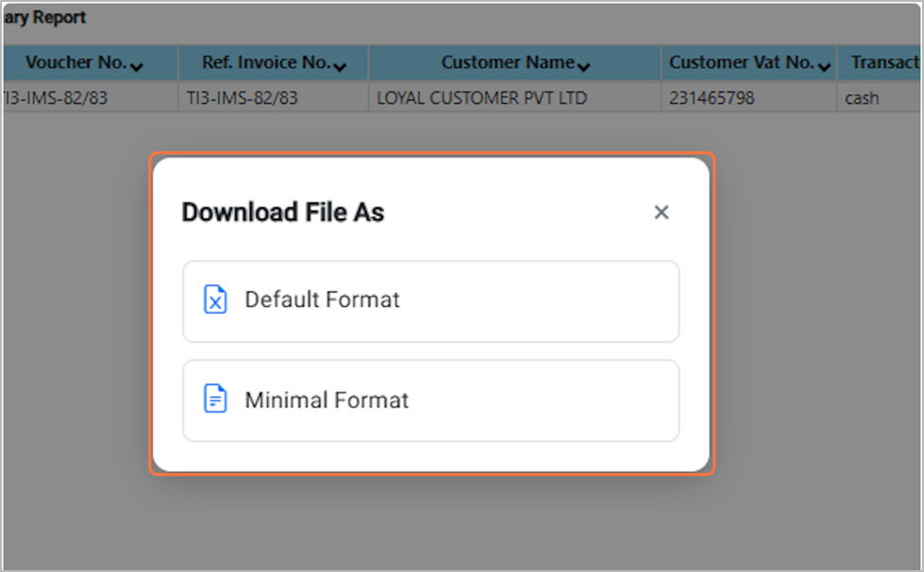
Task: Click the cash transaction cell
Action: coord(862,97)
